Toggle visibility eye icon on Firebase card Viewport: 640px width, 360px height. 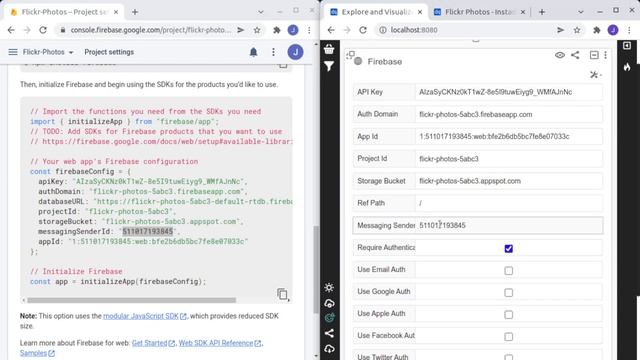pyautogui.click(x=560, y=55)
